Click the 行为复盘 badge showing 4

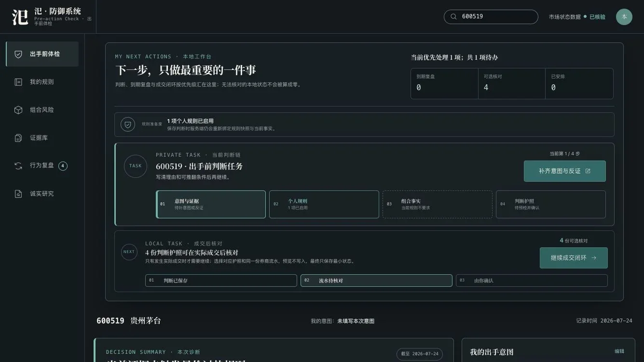[63, 166]
